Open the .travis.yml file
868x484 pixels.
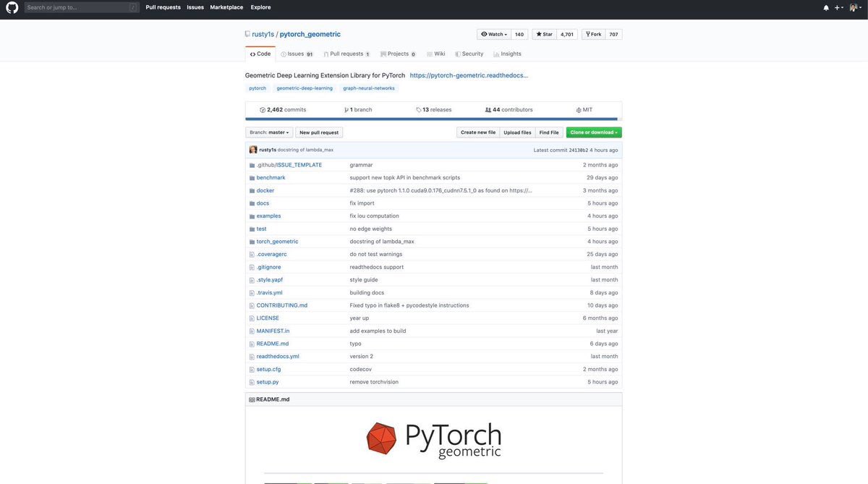pyautogui.click(x=269, y=292)
